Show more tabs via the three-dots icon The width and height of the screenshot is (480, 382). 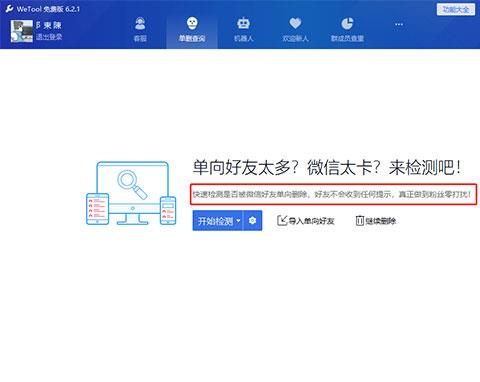point(399,24)
